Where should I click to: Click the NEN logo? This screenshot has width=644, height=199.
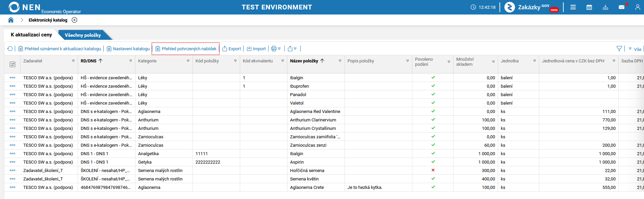(24, 7)
